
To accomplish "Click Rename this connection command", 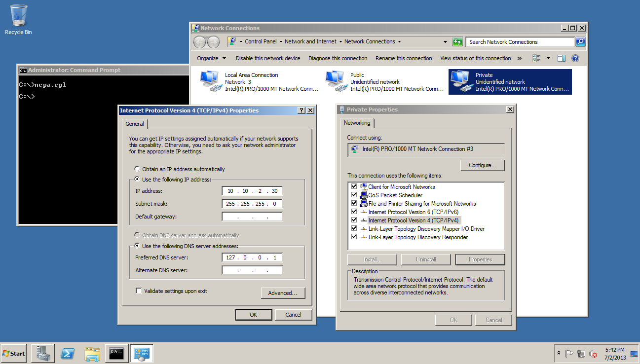I will click(x=403, y=58).
